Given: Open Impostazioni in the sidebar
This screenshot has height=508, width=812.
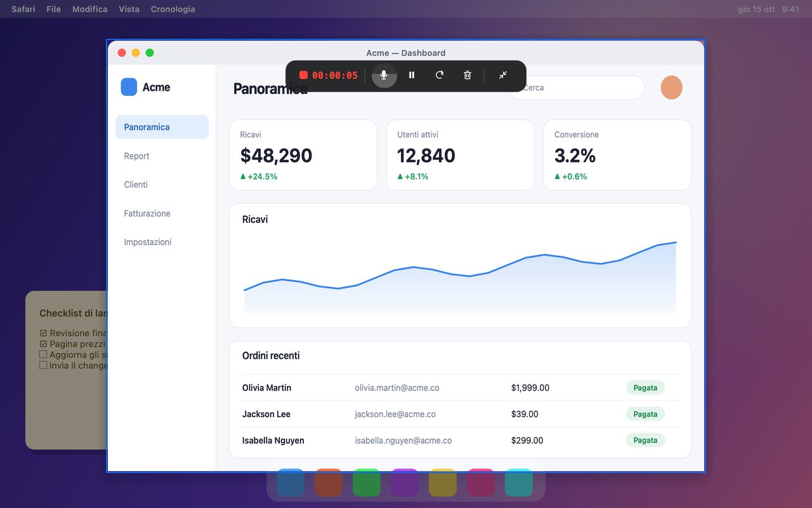Looking at the screenshot, I should 162,242.
